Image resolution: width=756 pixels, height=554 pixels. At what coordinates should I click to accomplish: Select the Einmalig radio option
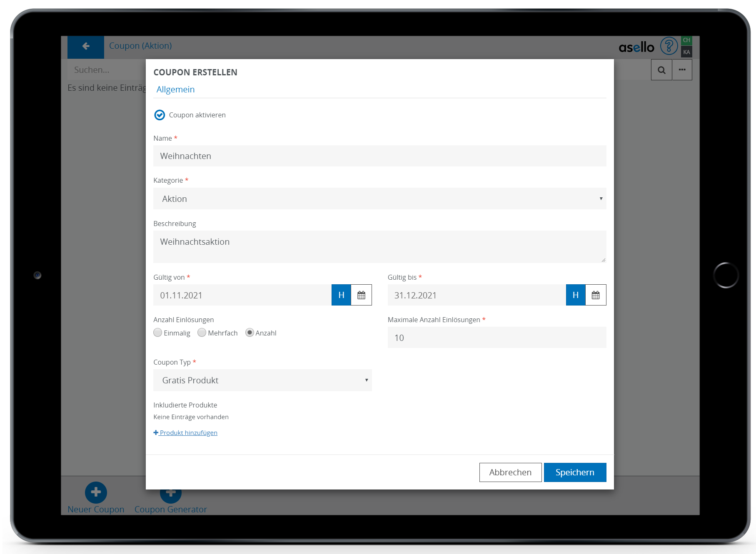[x=158, y=333]
